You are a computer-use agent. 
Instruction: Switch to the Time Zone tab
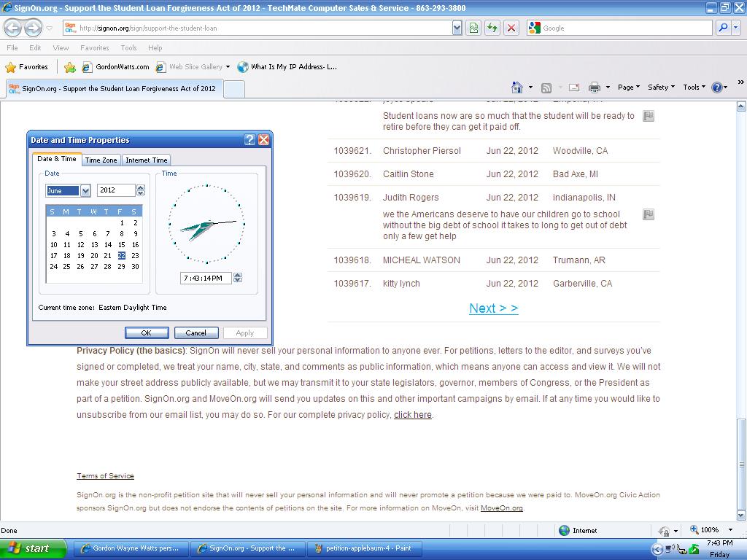101,160
